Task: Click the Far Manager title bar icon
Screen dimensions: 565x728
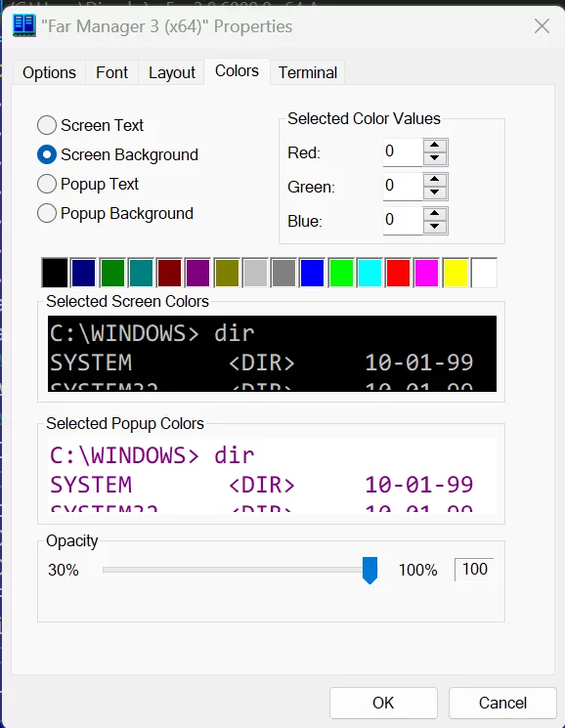Action: [x=23, y=25]
